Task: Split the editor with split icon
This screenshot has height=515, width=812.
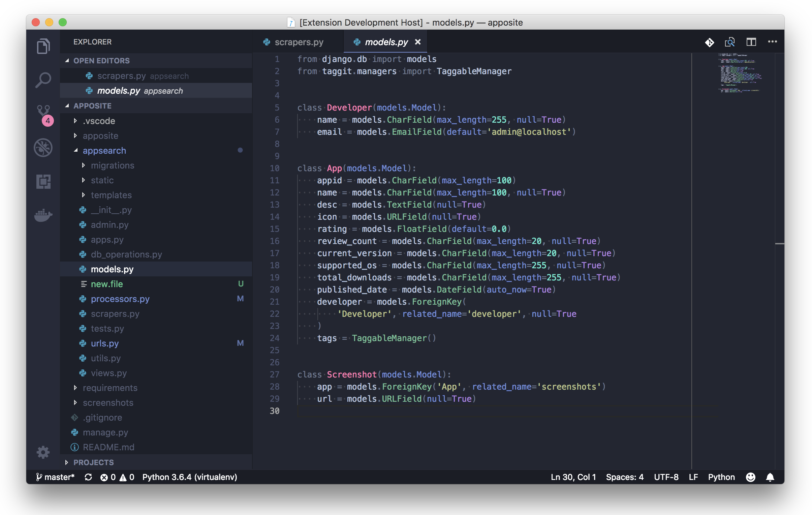Action: (x=751, y=42)
